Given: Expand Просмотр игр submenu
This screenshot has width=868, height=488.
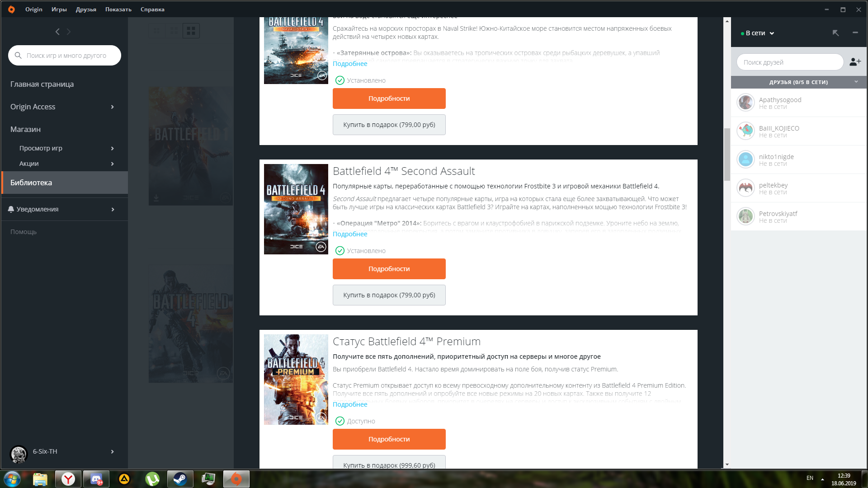Looking at the screenshot, I should 113,148.
